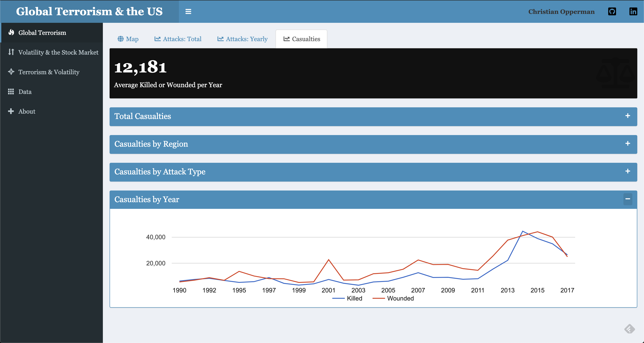Click the plus icon beside About

[x=11, y=111]
